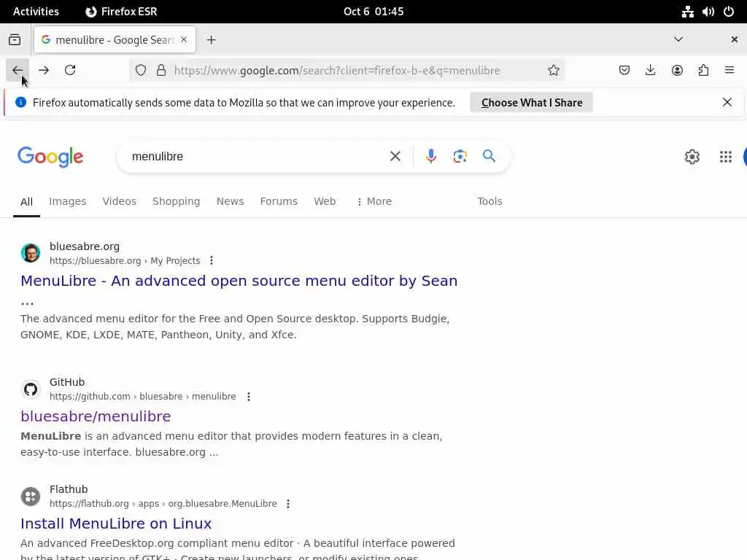
Task: Open the Firefox hamburger menu
Action: pyautogui.click(x=729, y=71)
